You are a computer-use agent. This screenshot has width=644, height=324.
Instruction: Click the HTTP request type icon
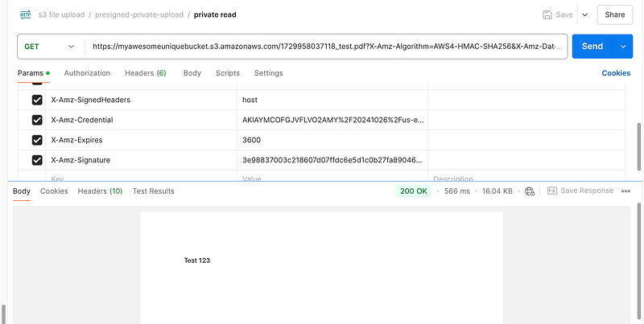click(x=26, y=14)
